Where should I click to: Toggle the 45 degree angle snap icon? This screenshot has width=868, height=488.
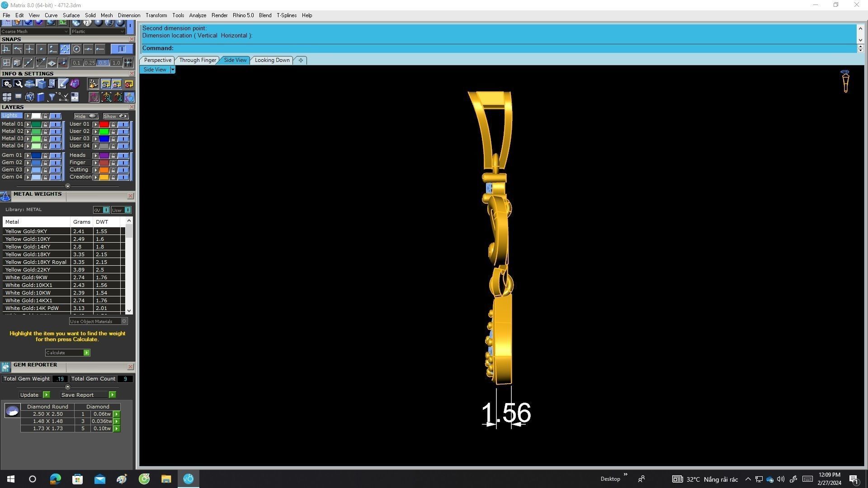pyautogui.click(x=41, y=63)
